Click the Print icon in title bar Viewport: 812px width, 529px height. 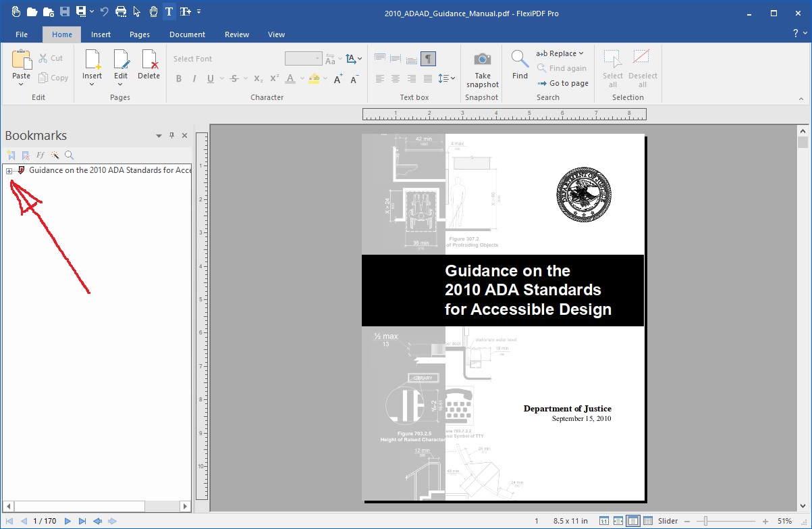tap(121, 11)
